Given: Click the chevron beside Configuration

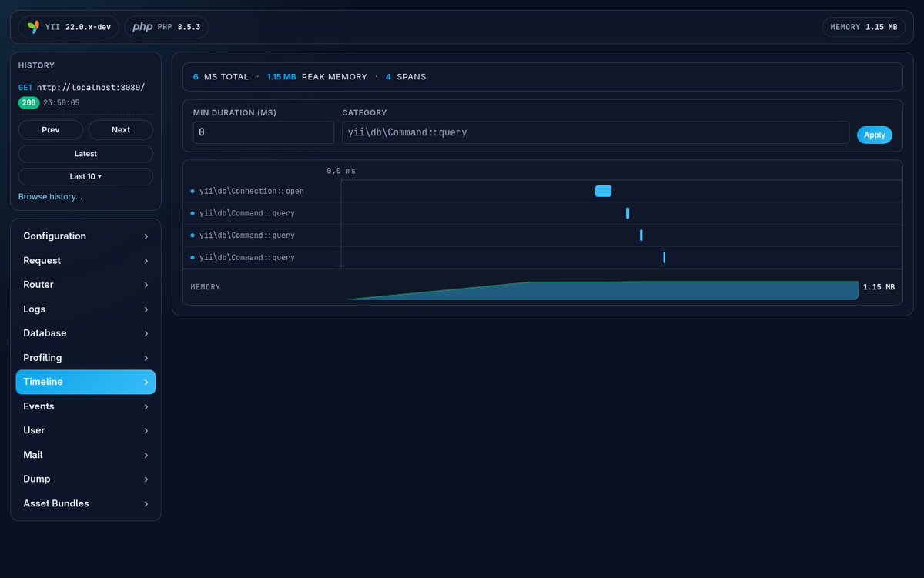Looking at the screenshot, I should (146, 237).
